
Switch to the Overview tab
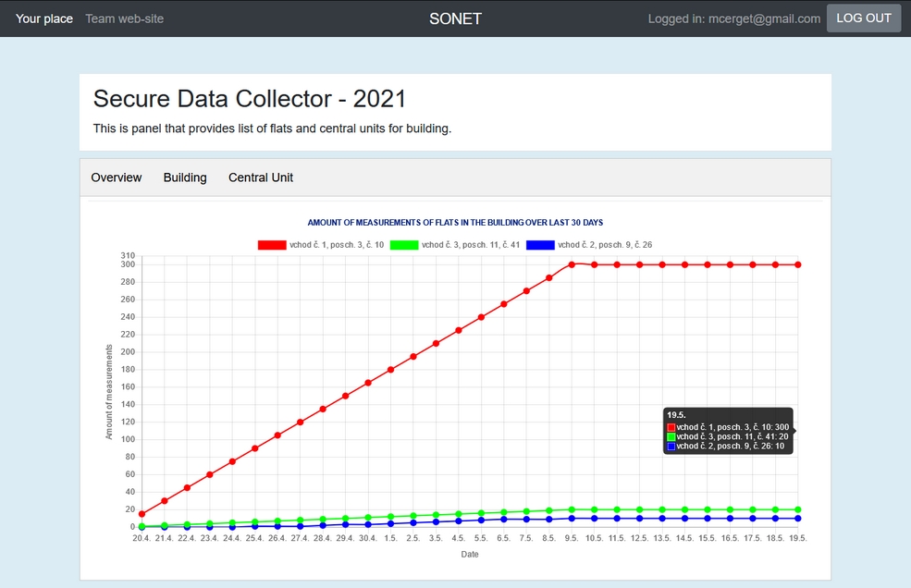117,178
